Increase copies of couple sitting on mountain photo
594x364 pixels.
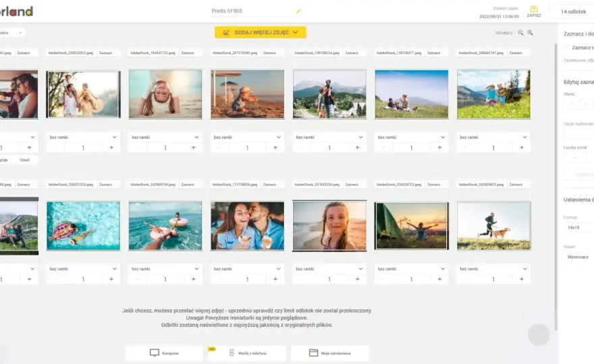coord(29,279)
